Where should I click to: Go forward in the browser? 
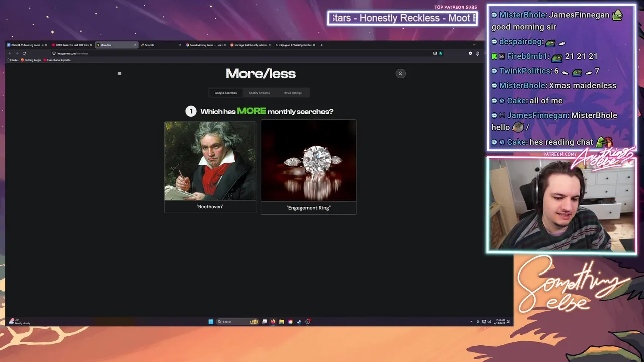pos(17,53)
